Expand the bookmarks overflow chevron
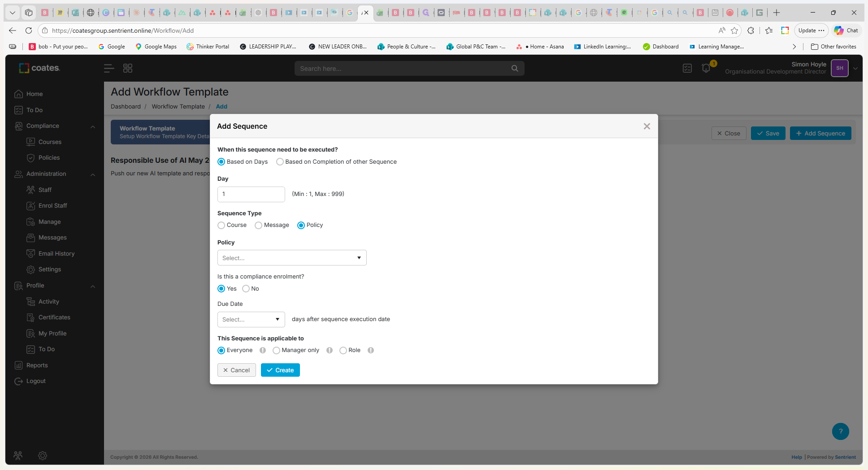This screenshot has height=470, width=868. coord(794,47)
